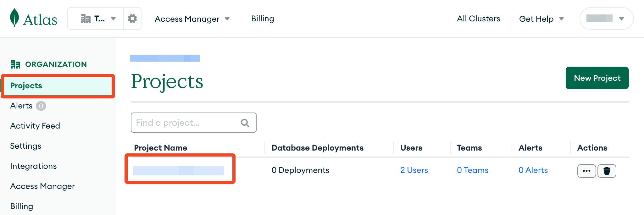This screenshot has width=644, height=215.
Task: Click the Project Name column header
Action: [x=160, y=148]
